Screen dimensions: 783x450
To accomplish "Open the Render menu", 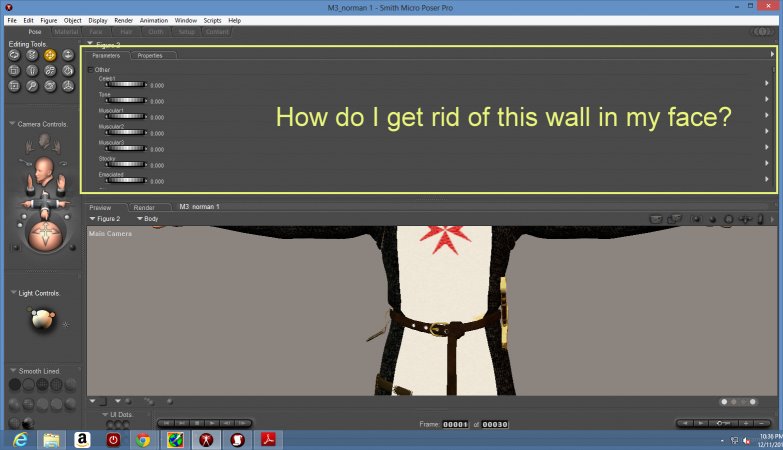I will [123, 20].
